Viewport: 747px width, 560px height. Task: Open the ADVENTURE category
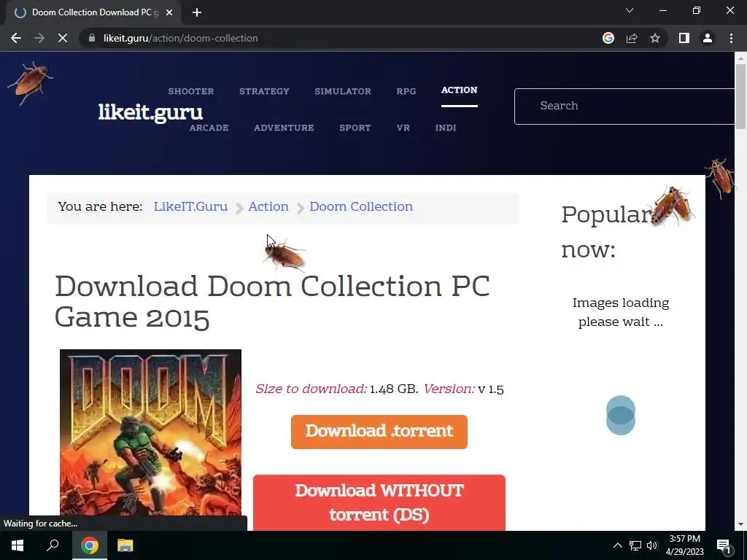coord(284,128)
